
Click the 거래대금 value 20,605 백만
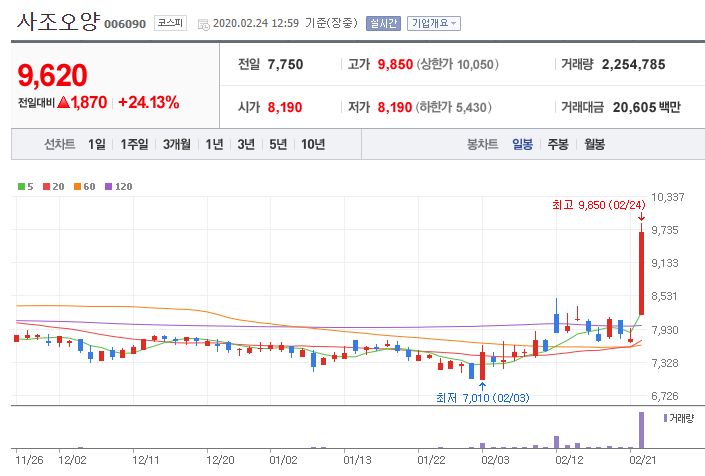pyautogui.click(x=647, y=107)
